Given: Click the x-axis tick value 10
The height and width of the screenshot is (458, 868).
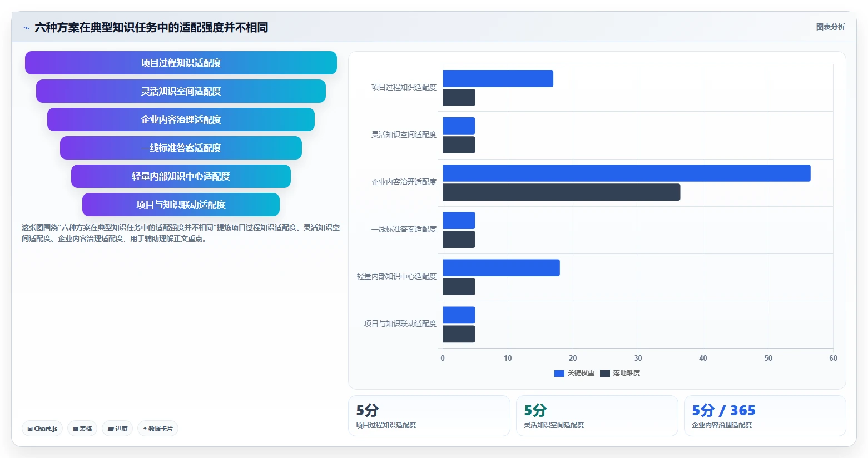Looking at the screenshot, I should click(508, 358).
